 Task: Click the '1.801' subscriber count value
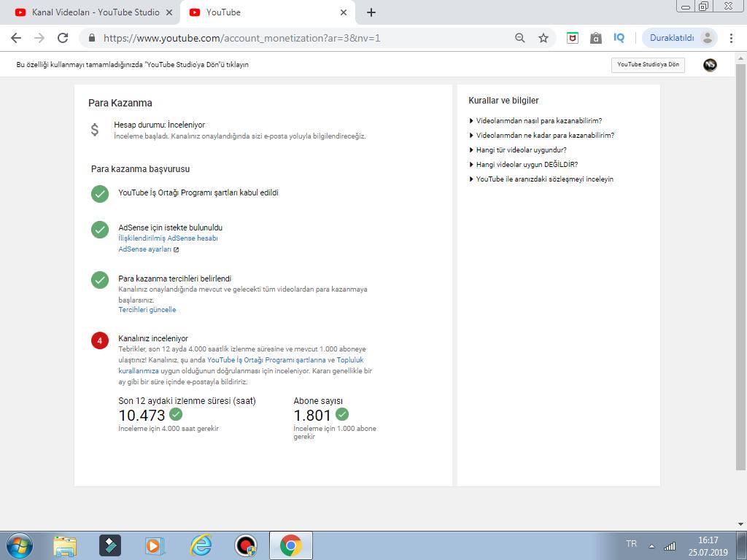click(x=312, y=415)
